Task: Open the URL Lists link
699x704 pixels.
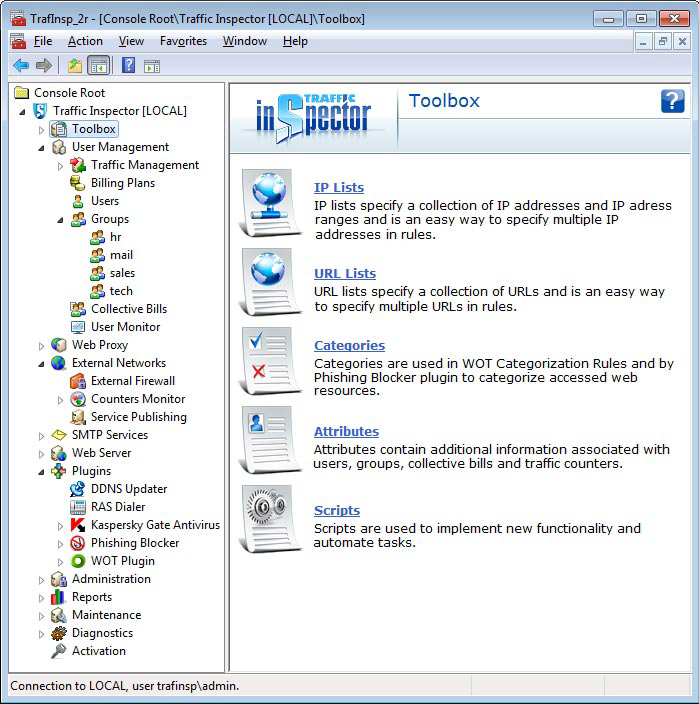Action: [x=345, y=273]
